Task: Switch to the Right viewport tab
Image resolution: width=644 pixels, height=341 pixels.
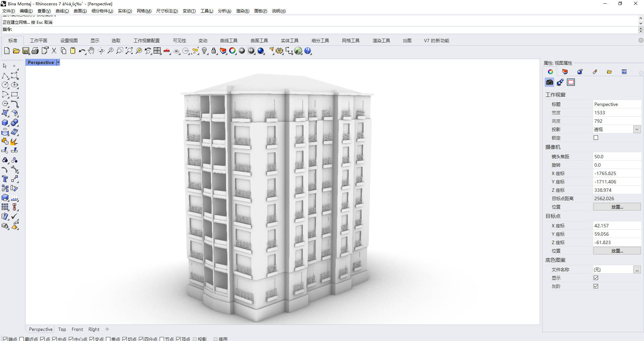Action: point(94,329)
